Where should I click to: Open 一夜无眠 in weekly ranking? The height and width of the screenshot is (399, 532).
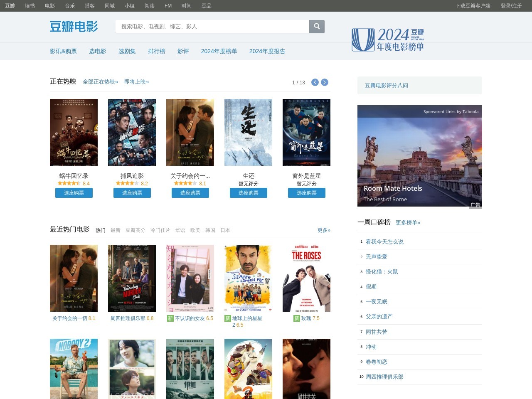[377, 301]
